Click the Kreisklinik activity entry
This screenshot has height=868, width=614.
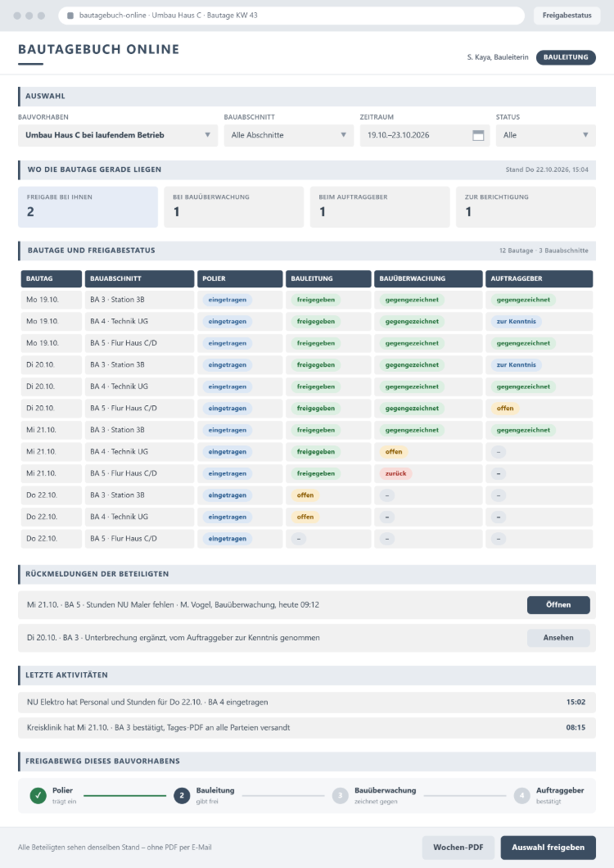307,727
